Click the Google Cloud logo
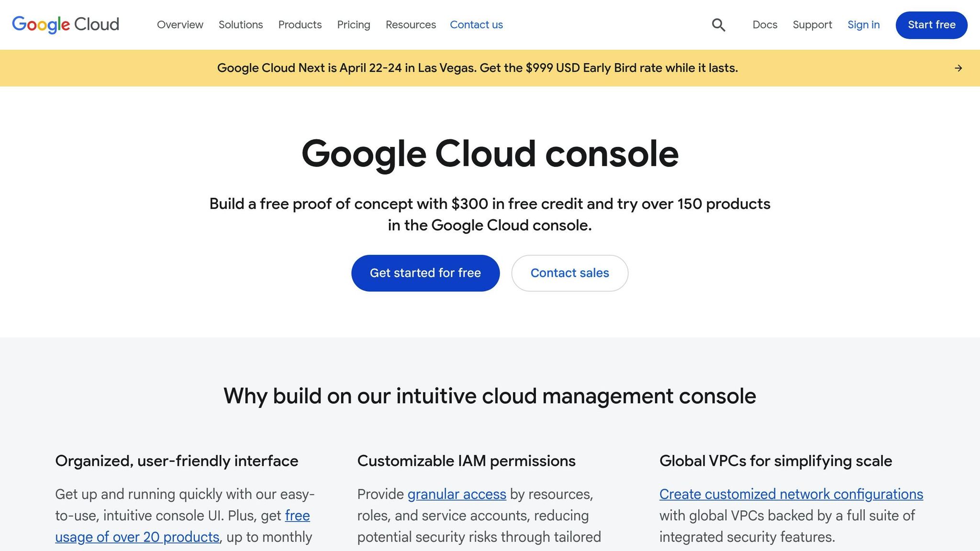This screenshot has height=551, width=980. pyautogui.click(x=66, y=25)
